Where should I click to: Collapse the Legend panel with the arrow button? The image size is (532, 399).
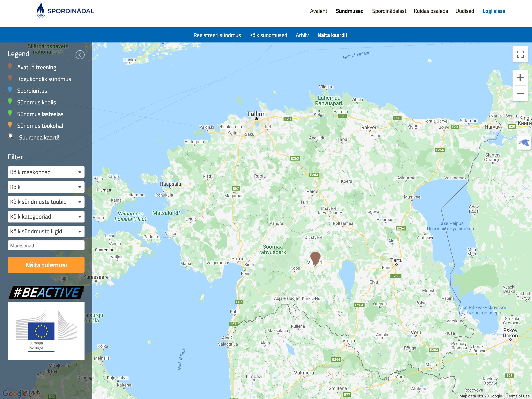[x=80, y=55]
